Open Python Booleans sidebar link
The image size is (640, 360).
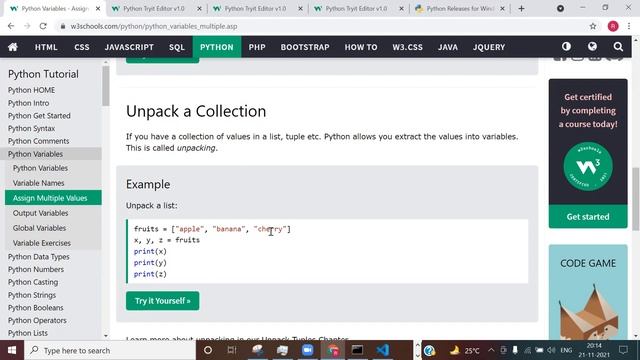pyautogui.click(x=36, y=307)
